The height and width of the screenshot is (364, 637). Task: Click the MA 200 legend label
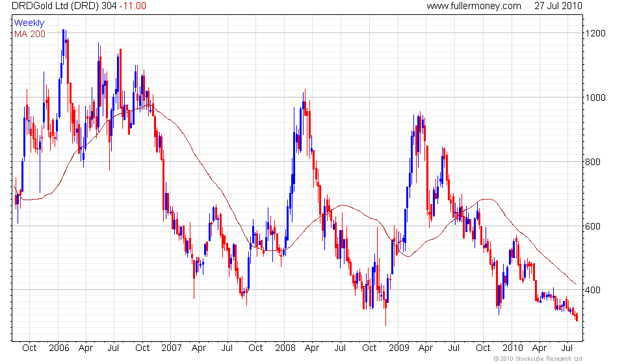coord(30,34)
